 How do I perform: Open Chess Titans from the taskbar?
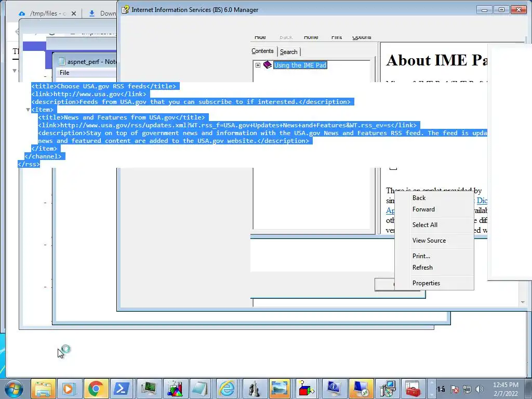255,389
